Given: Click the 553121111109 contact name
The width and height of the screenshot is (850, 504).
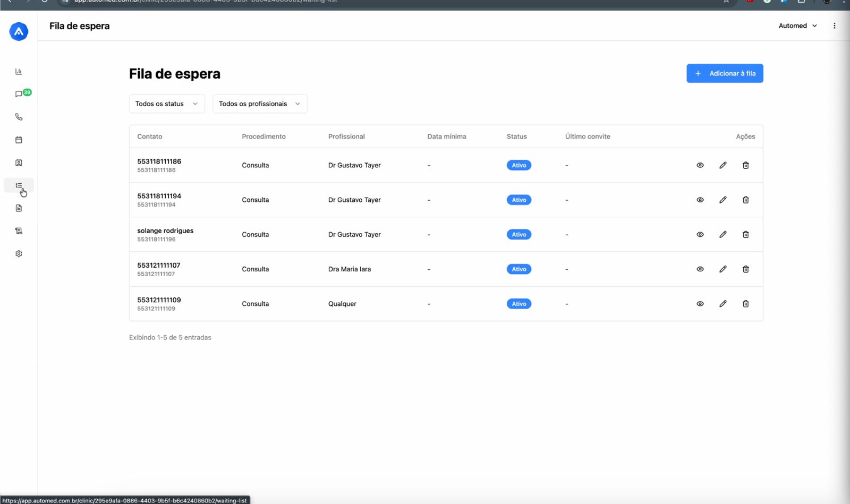Looking at the screenshot, I should click(x=159, y=300).
